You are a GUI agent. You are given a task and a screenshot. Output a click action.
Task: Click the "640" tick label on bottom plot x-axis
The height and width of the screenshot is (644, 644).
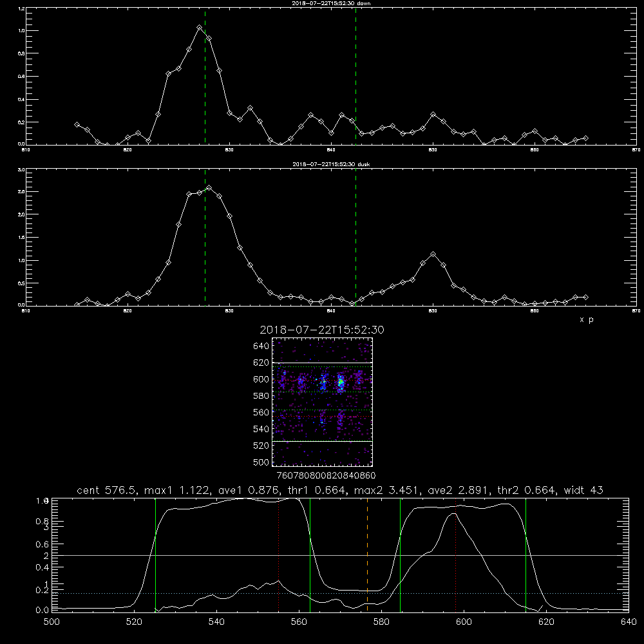(629, 622)
